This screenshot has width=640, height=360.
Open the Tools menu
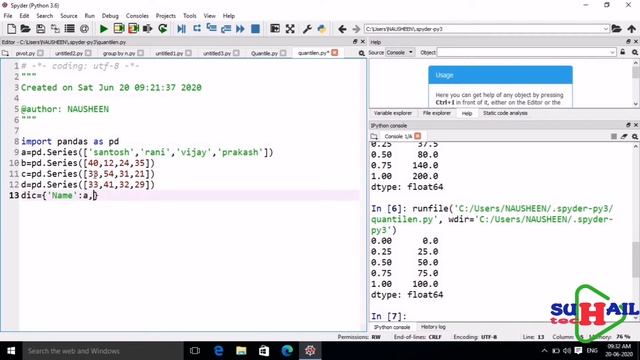(x=189, y=16)
